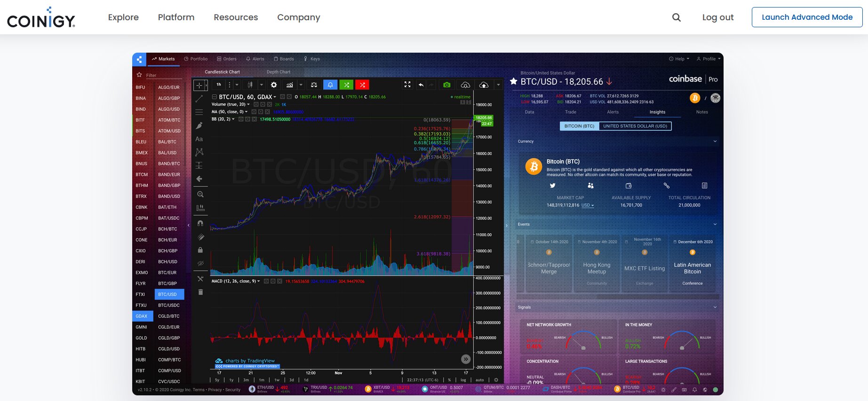Viewport: 868px width, 401px height.
Task: Toggle MA indicator visibility eye
Action: pyautogui.click(x=254, y=112)
